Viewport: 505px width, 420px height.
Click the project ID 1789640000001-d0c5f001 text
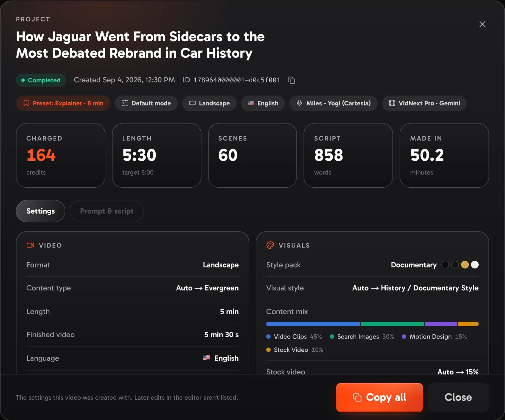coord(237,80)
